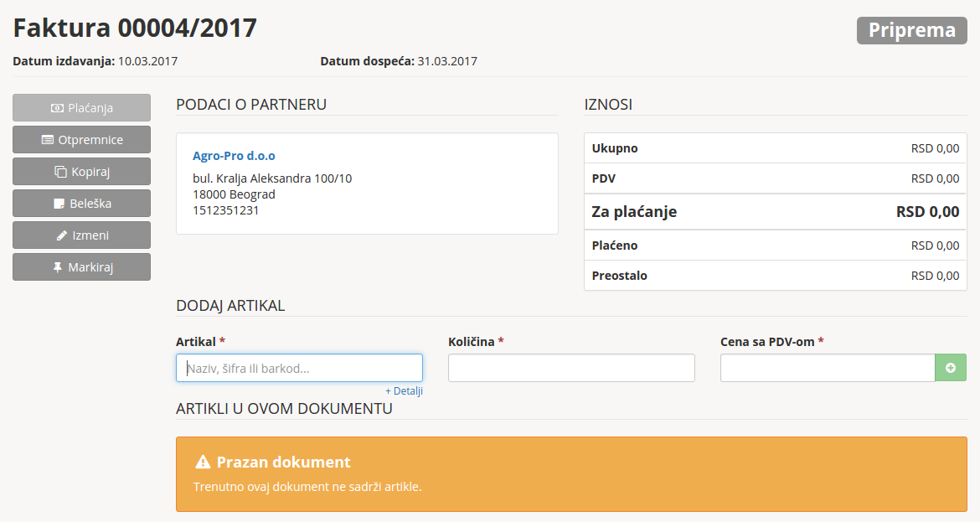
Task: Click the warning triangle in Prazan dokument
Action: coord(202,463)
